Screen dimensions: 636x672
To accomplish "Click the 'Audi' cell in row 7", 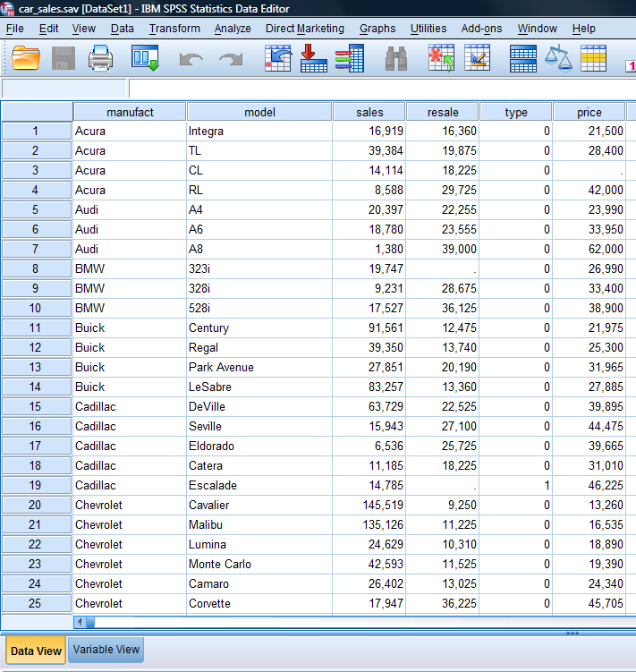I will 130,249.
